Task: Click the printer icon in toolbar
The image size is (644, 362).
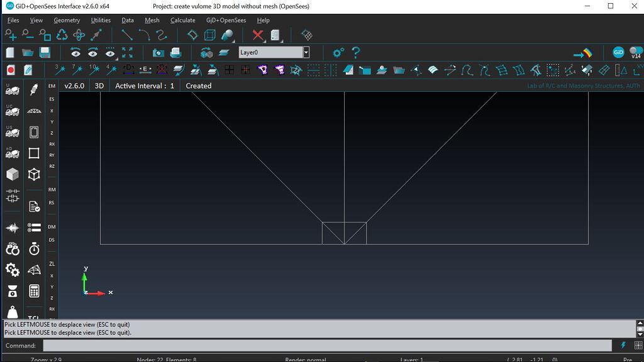Action: tap(176, 53)
